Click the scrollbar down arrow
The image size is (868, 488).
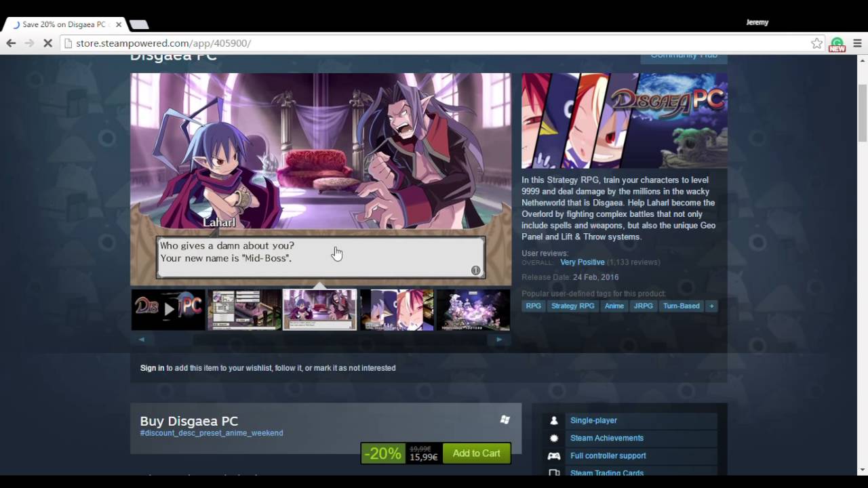(862, 469)
